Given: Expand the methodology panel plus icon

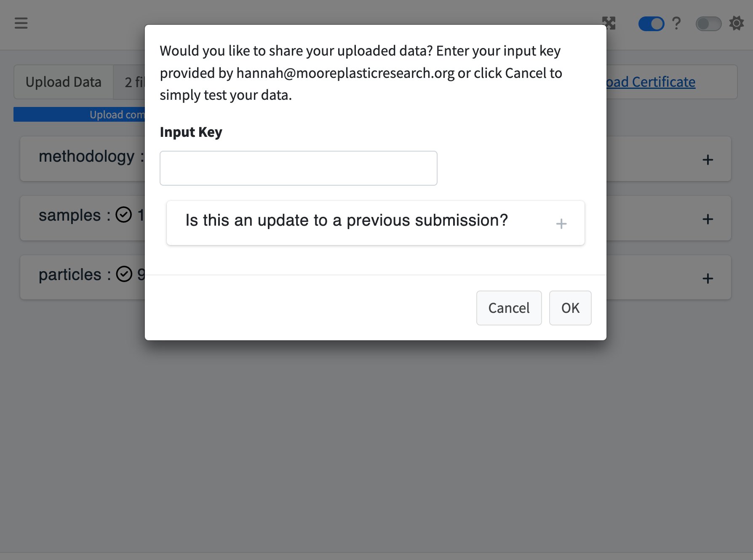Looking at the screenshot, I should click(x=708, y=160).
